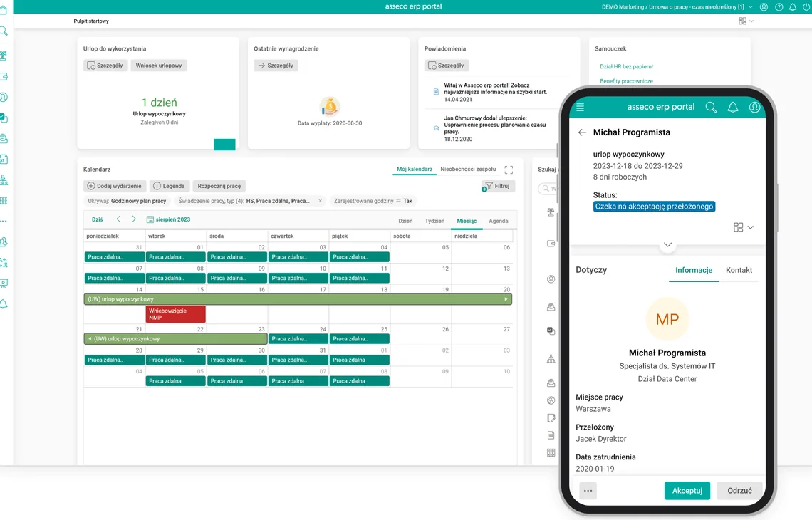
Task: Tap Akceptuj on phone screen
Action: (x=687, y=491)
